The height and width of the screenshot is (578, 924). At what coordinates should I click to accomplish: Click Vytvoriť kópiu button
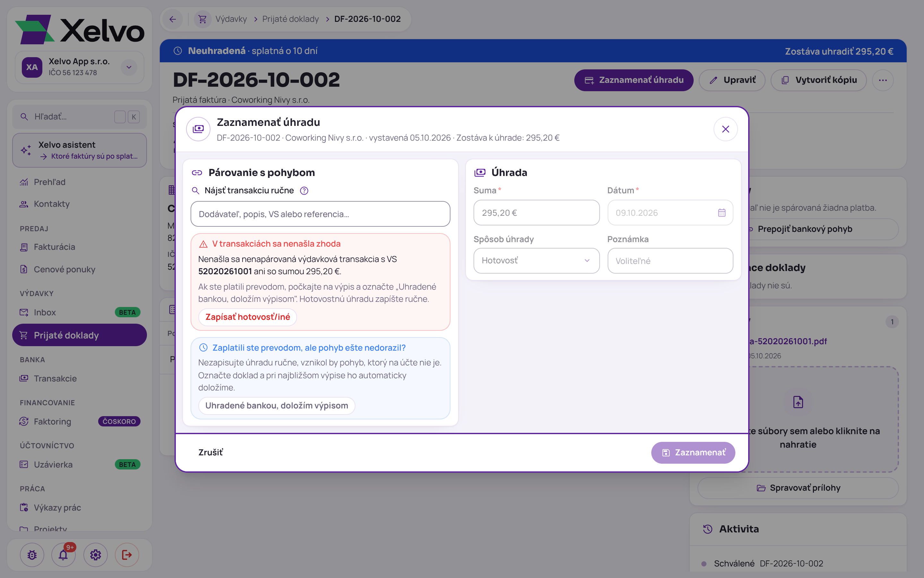[x=819, y=80]
